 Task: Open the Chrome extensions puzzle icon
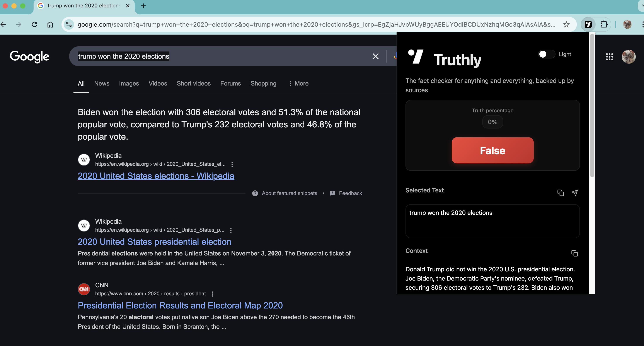click(604, 24)
